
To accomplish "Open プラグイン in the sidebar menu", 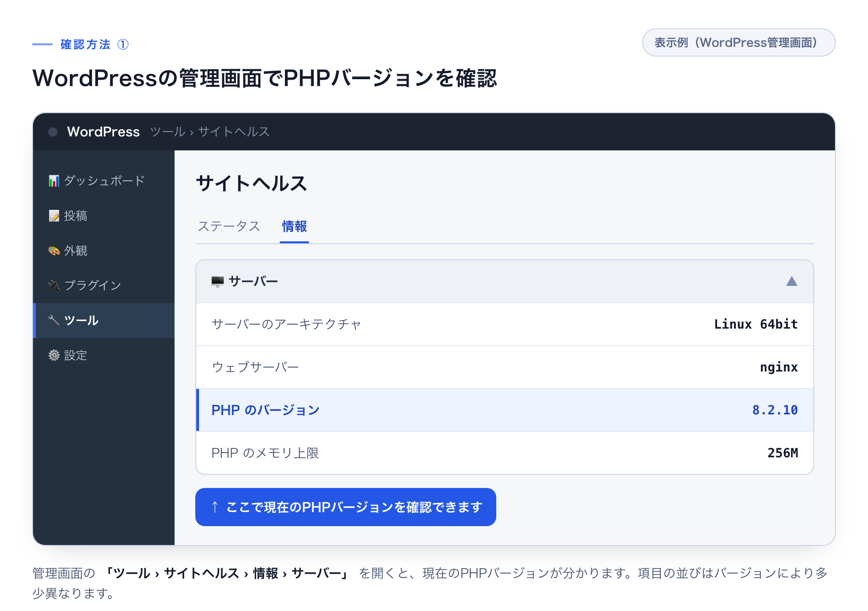I will [x=104, y=286].
